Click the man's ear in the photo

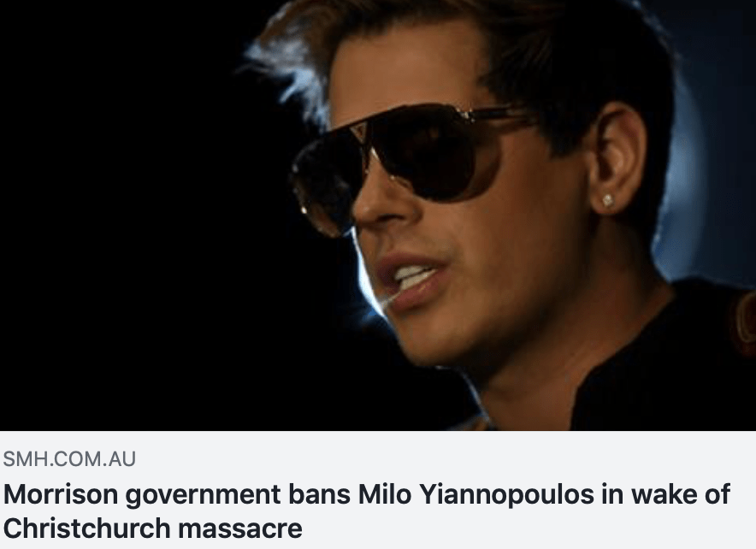click(x=615, y=159)
